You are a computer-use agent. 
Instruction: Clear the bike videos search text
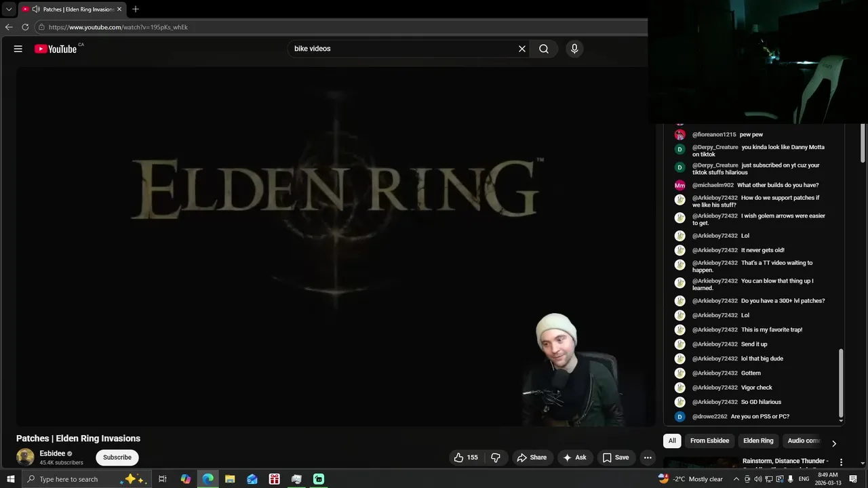coord(522,49)
